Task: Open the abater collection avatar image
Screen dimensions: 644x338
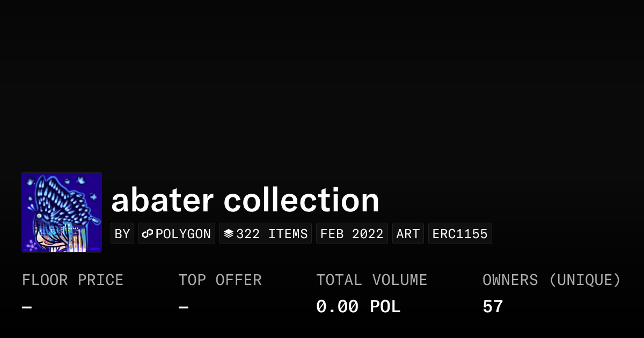Action: click(x=62, y=212)
